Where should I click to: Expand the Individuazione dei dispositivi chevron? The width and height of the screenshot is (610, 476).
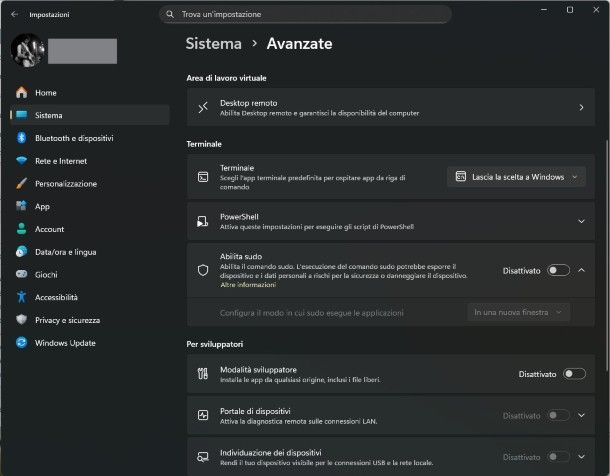tap(581, 457)
